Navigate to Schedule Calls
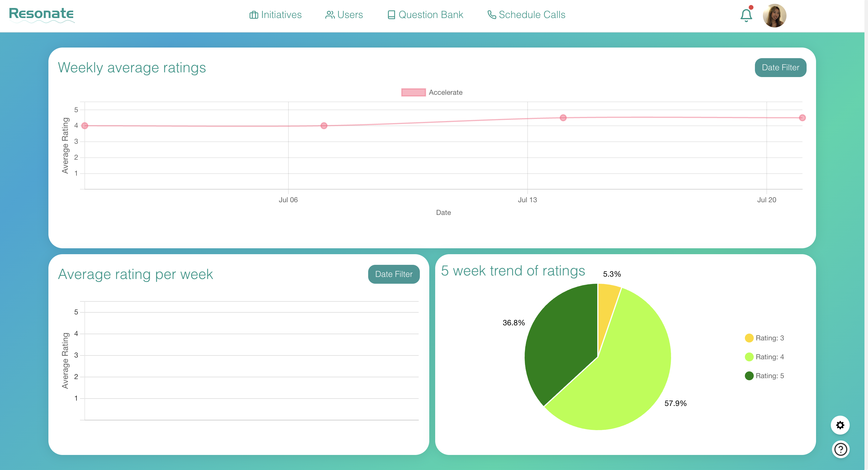 pyautogui.click(x=531, y=15)
